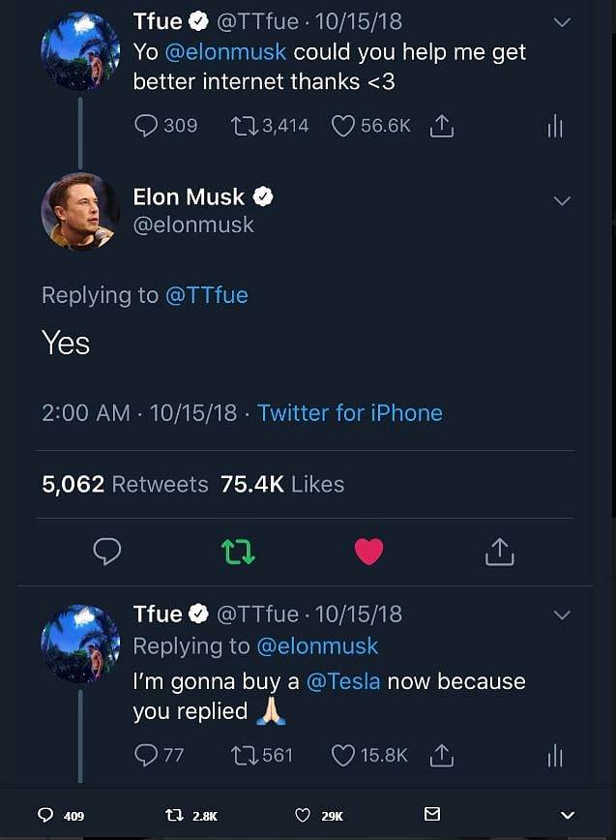The image size is (616, 840).
Task: Undo the green retweet on Elon's tweet
Action: [238, 552]
